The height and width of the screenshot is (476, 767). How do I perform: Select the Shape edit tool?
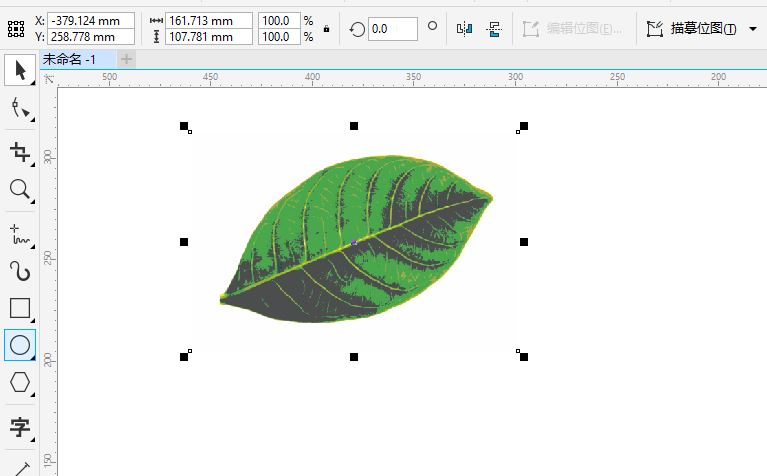[x=20, y=107]
